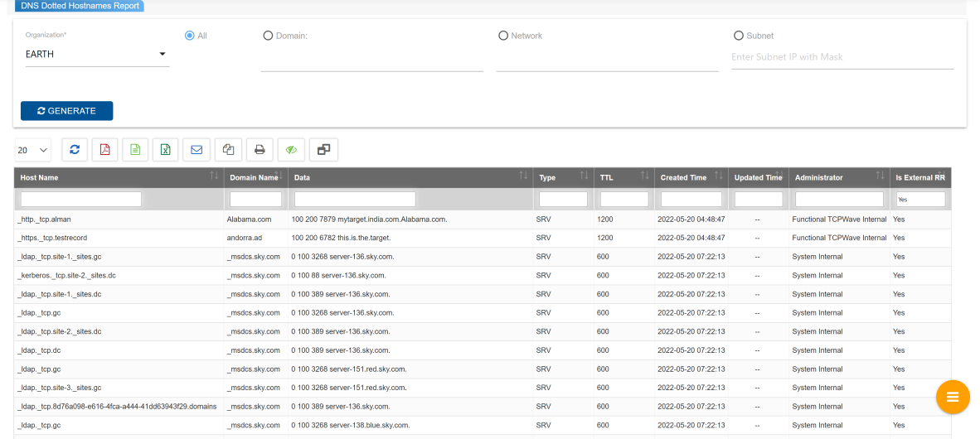Focus the Domain input field
This screenshot has height=439, width=980.
372,60
